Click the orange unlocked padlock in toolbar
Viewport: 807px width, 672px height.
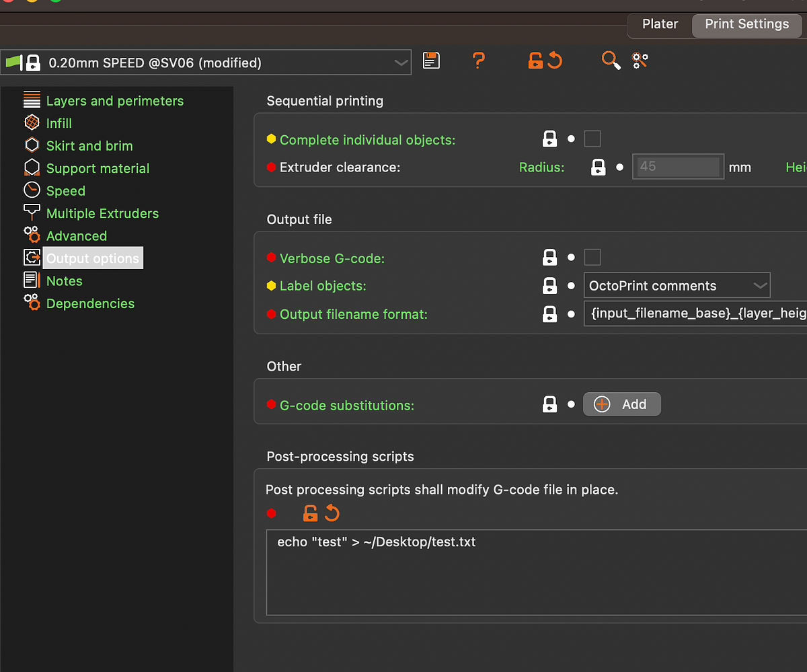coord(535,61)
